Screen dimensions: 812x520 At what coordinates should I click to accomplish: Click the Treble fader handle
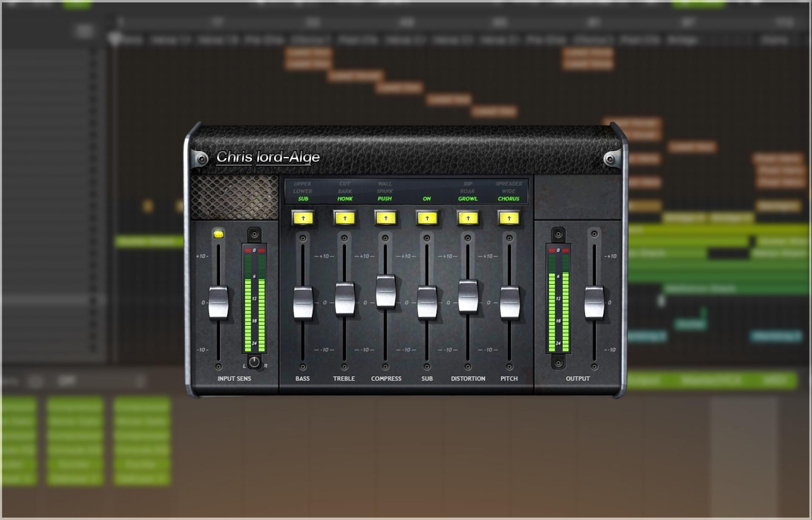point(345,299)
